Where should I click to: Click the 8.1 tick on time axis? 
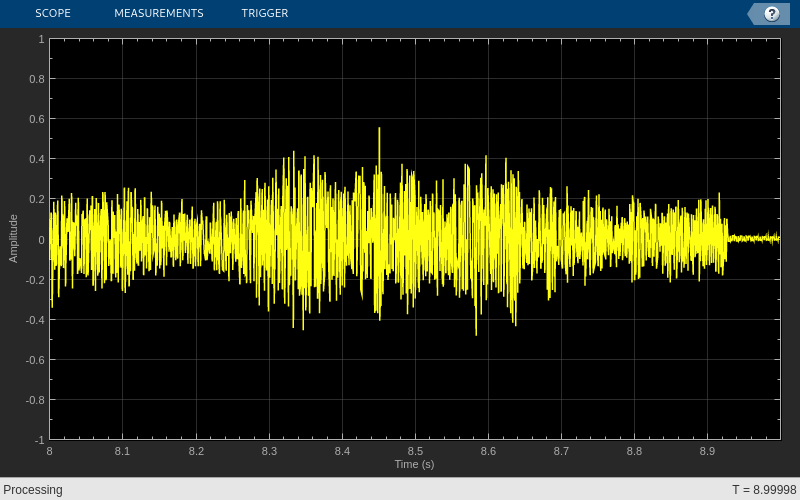tap(122, 452)
